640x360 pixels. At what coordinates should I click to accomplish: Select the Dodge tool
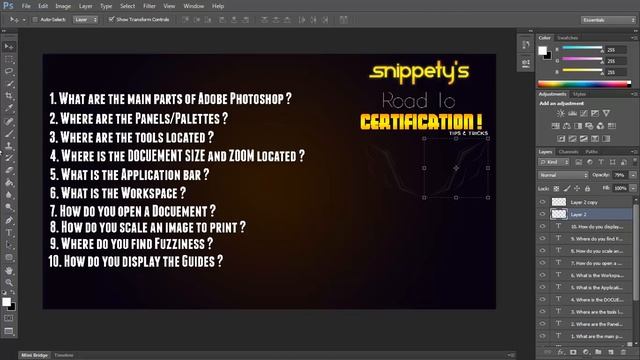click(9, 207)
